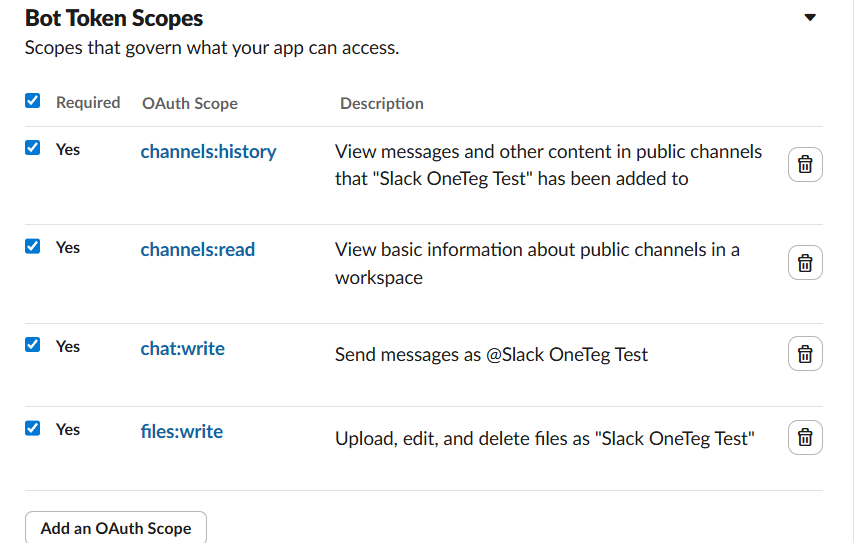The width and height of the screenshot is (868, 543).
Task: Uncheck the chat:write row checkbox
Action: (33, 345)
